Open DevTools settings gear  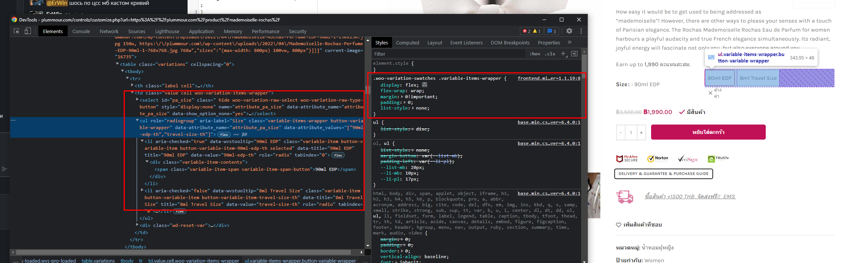(569, 31)
